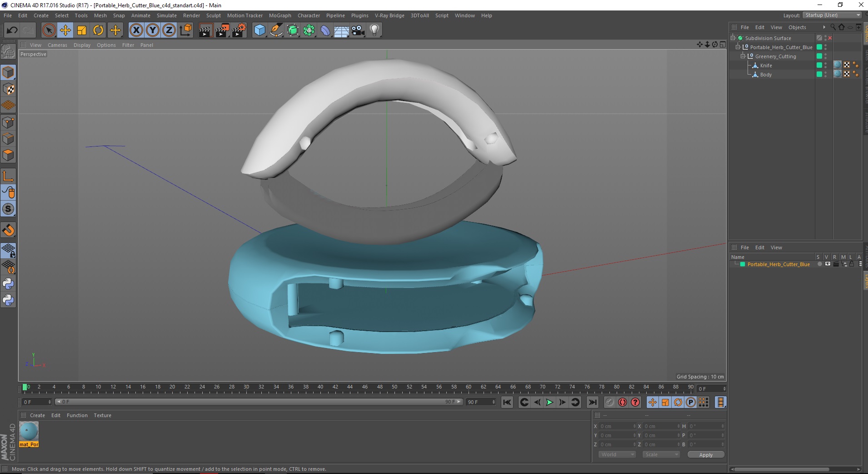Click the viewport maximize toggle icon

pyautogui.click(x=723, y=45)
